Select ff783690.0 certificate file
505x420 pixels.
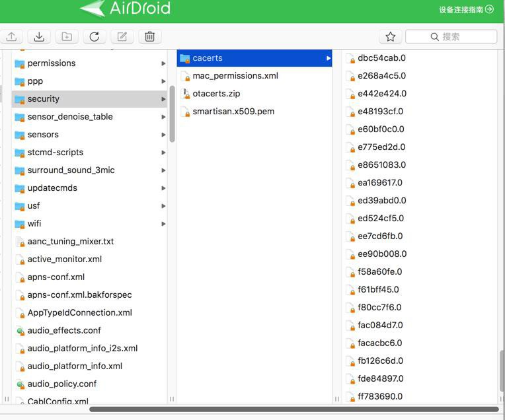tap(420, 396)
